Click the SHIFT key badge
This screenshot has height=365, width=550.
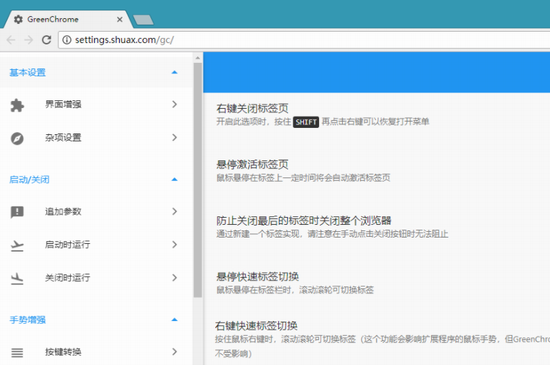[306, 122]
